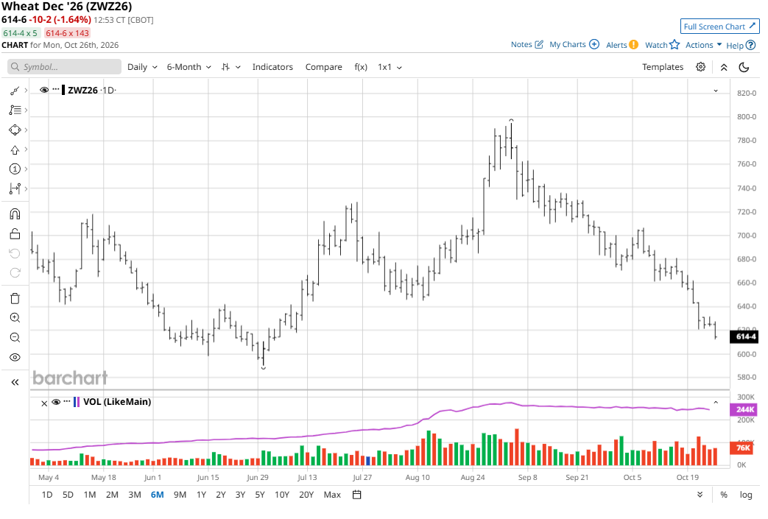This screenshot has height=519, width=768.
Task: Select 9M range
Action: click(180, 495)
